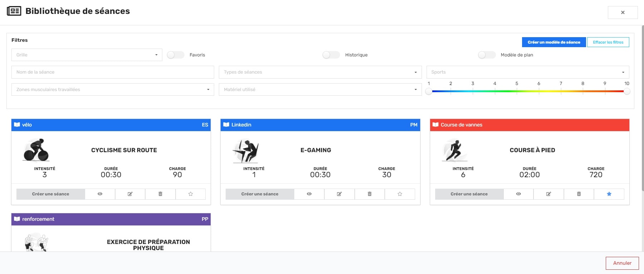644x274 pixels.
Task: Click Créer un modèle de séance button
Action: pyautogui.click(x=554, y=42)
